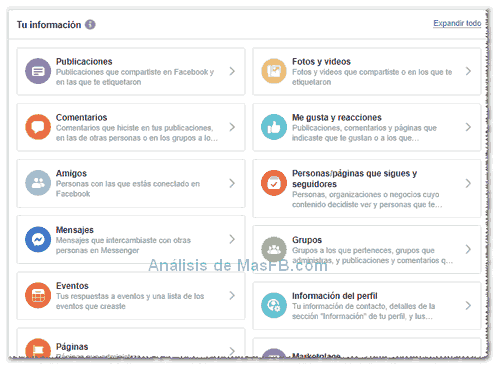Click info icon beside Tu información
This screenshot has width=500, height=370.
(x=90, y=25)
